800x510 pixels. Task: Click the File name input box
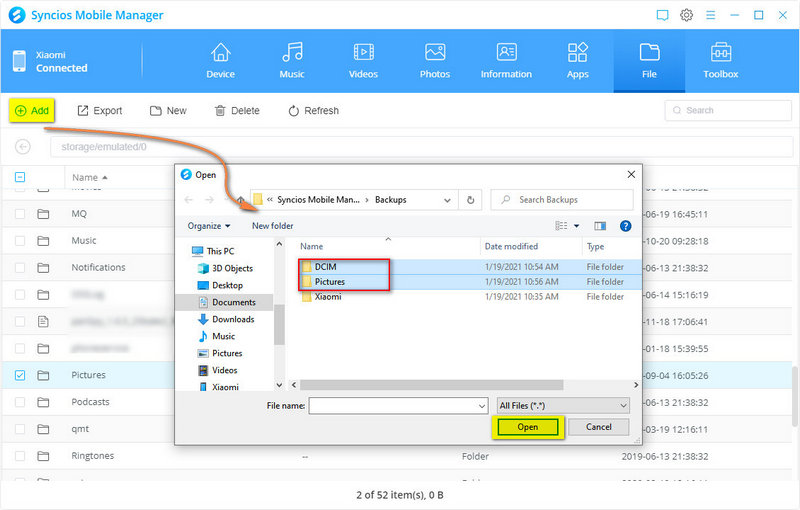(x=392, y=406)
